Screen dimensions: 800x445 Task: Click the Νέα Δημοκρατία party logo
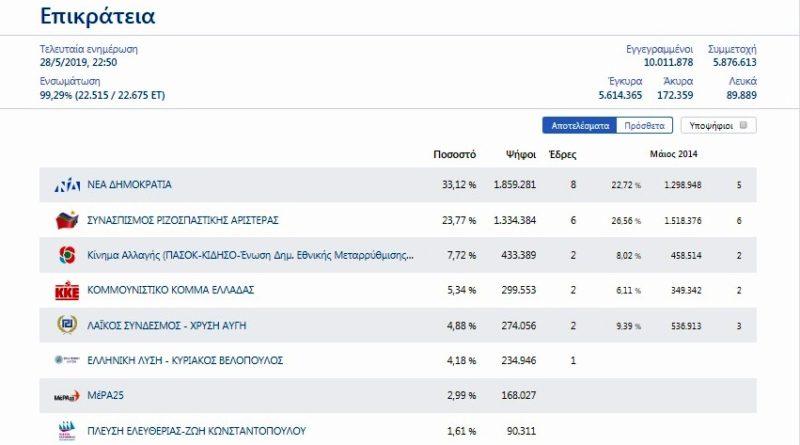66,185
